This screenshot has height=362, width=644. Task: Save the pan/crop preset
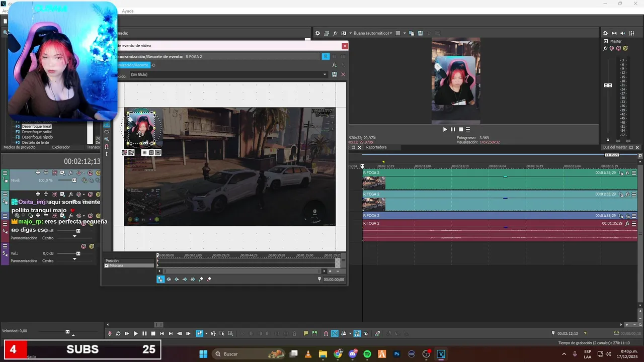click(x=334, y=74)
